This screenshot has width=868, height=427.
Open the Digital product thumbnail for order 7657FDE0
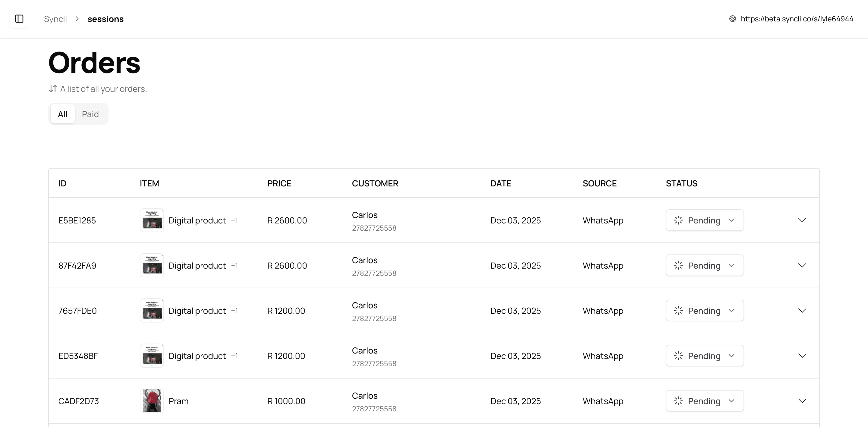pyautogui.click(x=152, y=310)
